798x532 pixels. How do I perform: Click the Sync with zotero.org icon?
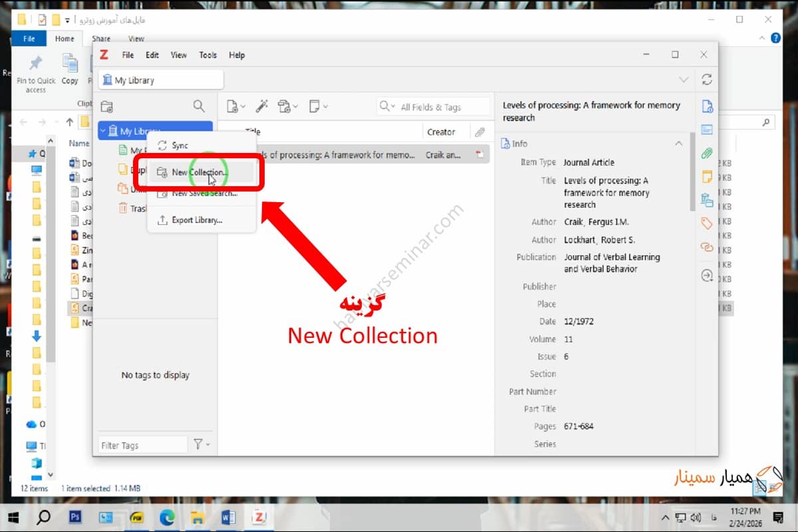pyautogui.click(x=706, y=79)
